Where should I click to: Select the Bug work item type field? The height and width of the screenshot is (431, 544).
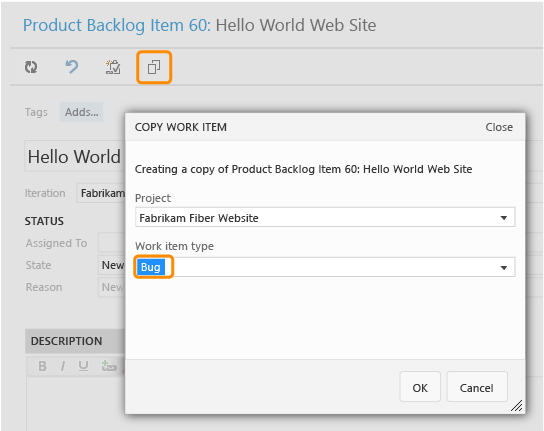click(325, 267)
